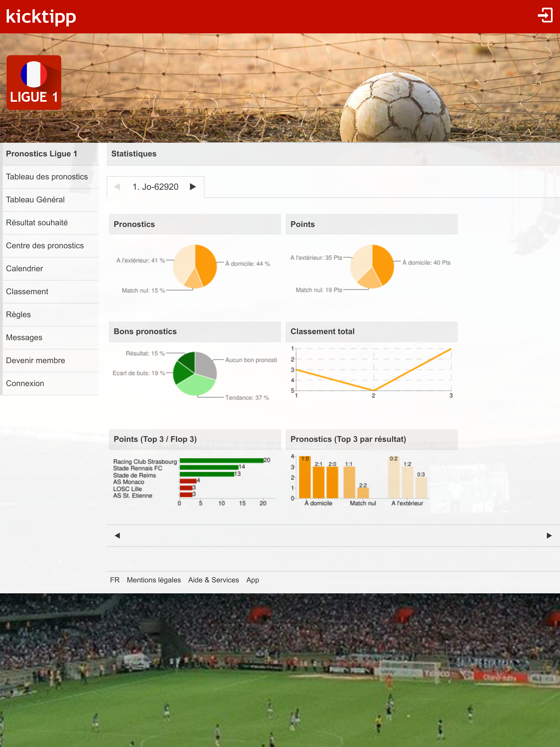
Task: Click the login icon in the header
Action: pyautogui.click(x=545, y=16)
